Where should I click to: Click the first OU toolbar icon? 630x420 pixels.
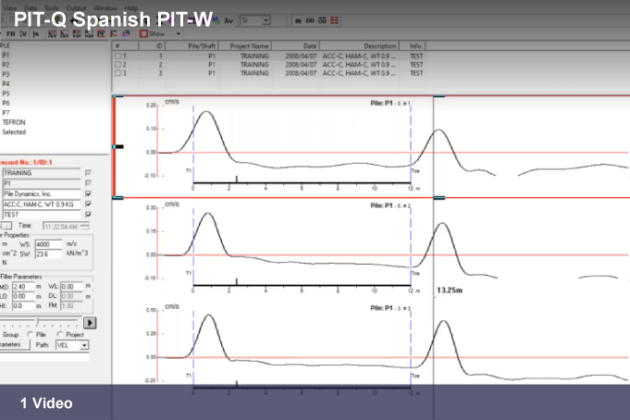(x=310, y=20)
